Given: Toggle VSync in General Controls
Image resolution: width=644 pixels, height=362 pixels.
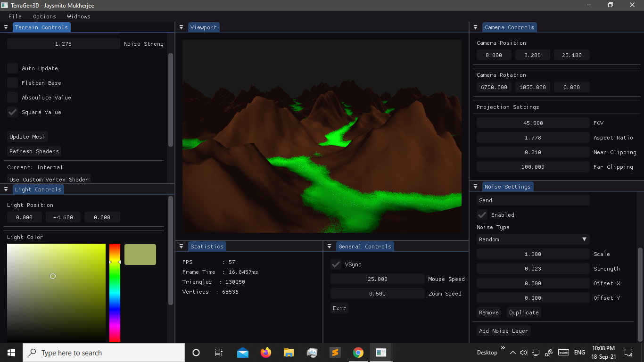Looking at the screenshot, I should point(336,264).
